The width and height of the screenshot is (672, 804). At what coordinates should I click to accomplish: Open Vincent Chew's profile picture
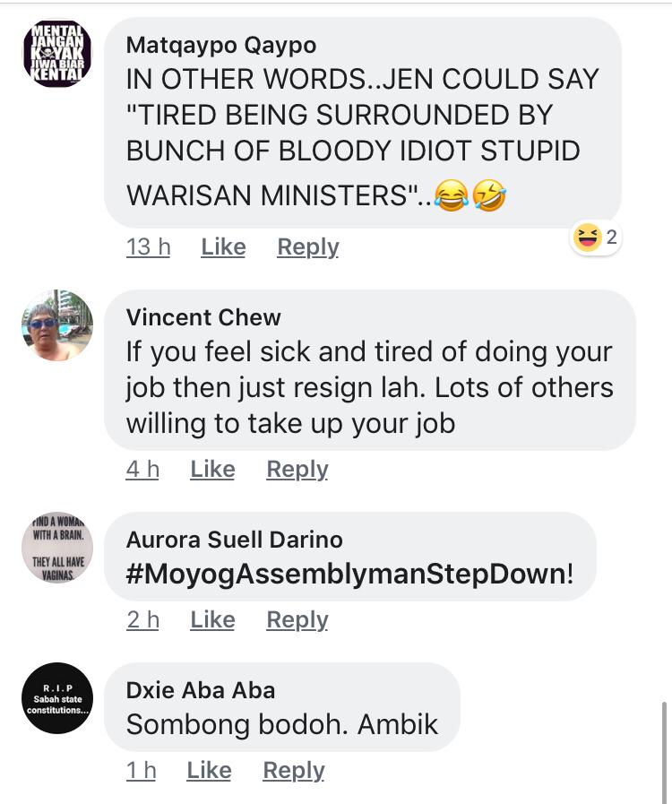57,325
